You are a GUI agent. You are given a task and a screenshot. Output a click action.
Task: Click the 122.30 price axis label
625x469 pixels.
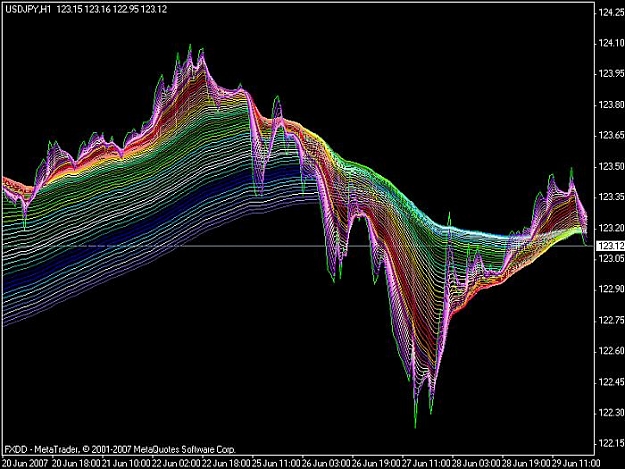(611, 412)
